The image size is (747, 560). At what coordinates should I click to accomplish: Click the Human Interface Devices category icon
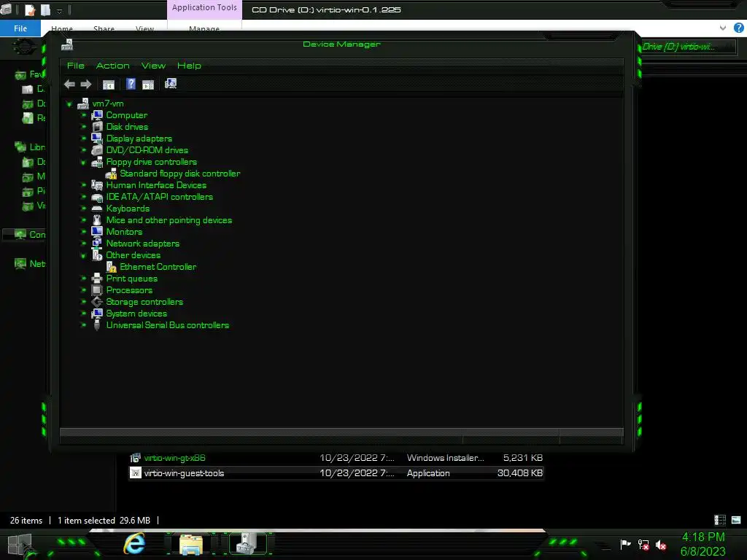pos(97,185)
